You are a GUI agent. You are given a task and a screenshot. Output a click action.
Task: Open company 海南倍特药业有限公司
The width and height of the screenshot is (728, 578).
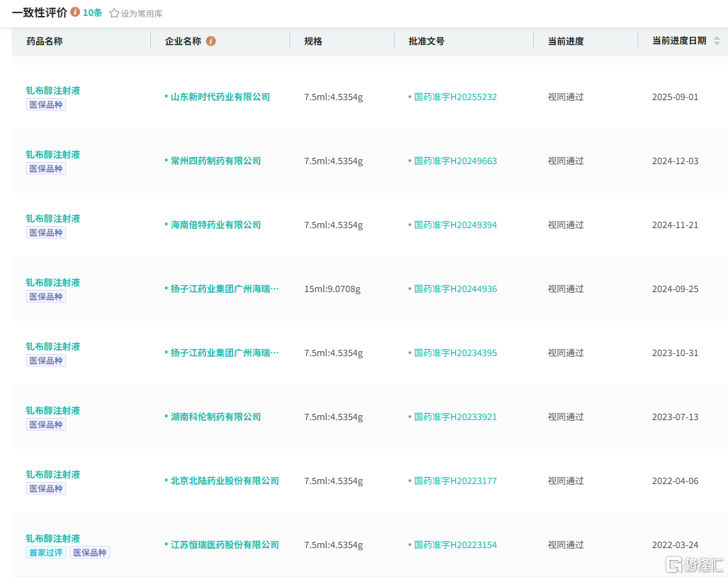click(x=216, y=225)
